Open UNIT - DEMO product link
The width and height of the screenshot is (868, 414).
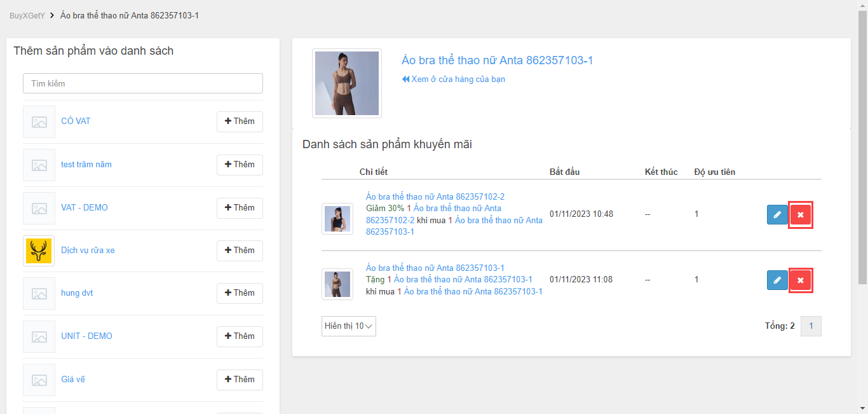click(86, 336)
